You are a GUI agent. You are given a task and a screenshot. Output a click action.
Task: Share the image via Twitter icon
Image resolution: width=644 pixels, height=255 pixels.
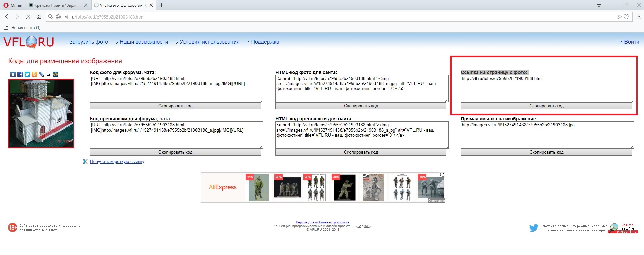click(27, 74)
